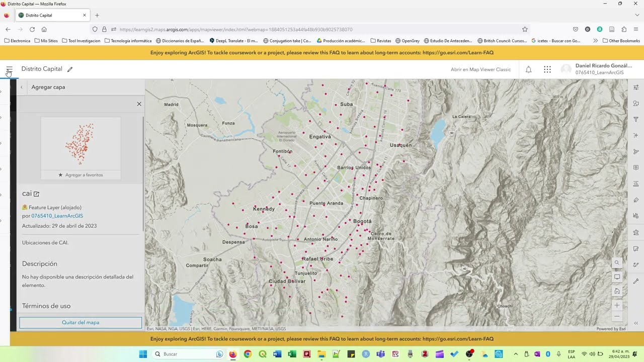Open the Pop-ups configuration tool
The image size is (644, 362).
636,167
